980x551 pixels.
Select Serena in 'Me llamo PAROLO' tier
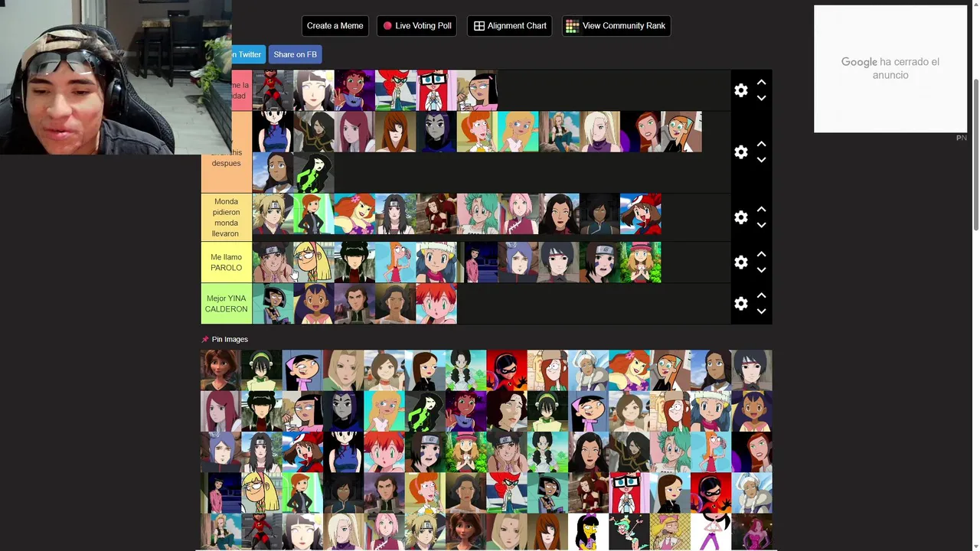pyautogui.click(x=641, y=262)
